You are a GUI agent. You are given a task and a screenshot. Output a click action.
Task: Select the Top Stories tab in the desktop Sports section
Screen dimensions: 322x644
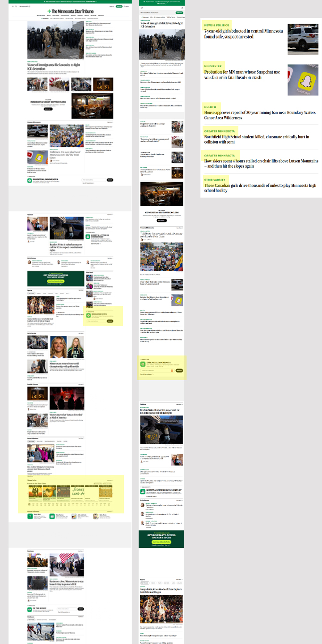[x=30, y=293]
